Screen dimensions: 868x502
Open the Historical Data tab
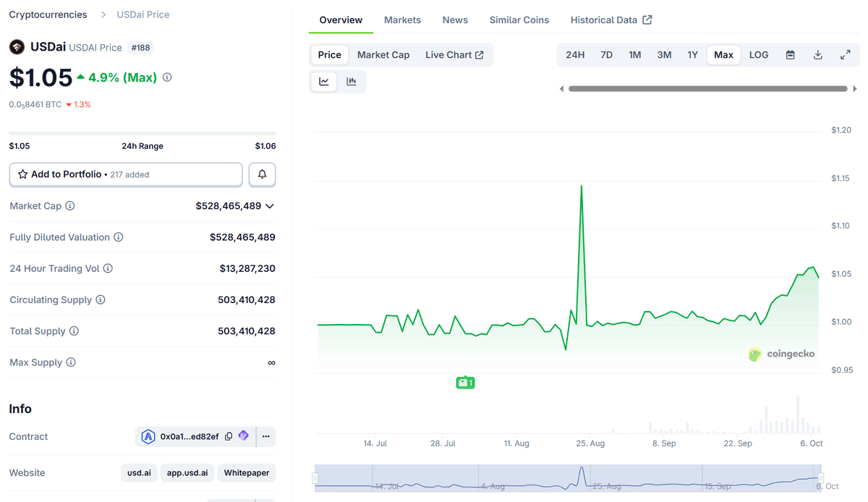tap(611, 20)
